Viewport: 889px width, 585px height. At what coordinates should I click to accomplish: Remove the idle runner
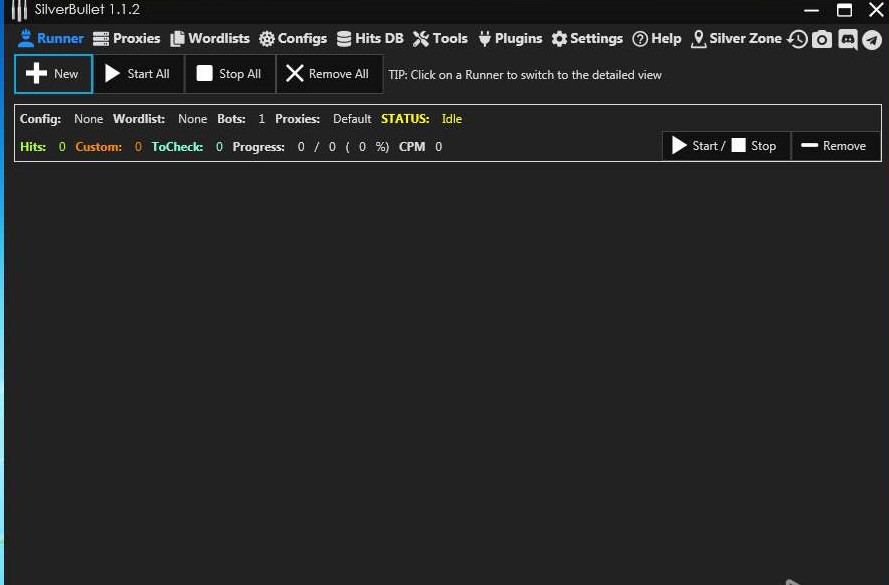(x=836, y=146)
